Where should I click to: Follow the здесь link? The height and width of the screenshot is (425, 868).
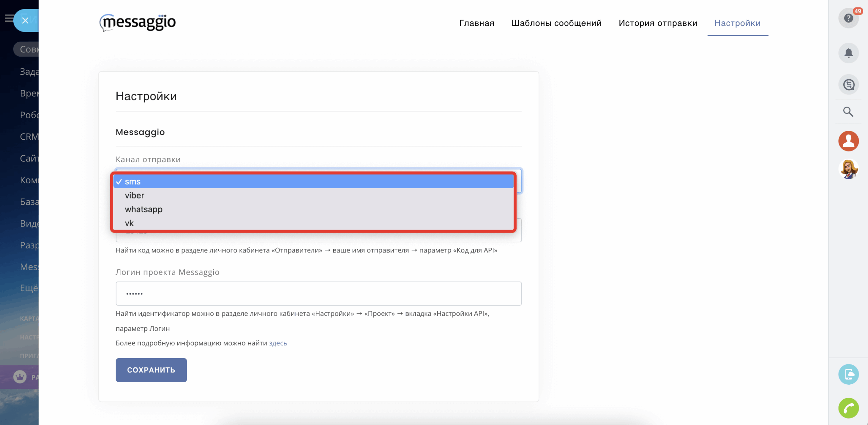pos(278,343)
